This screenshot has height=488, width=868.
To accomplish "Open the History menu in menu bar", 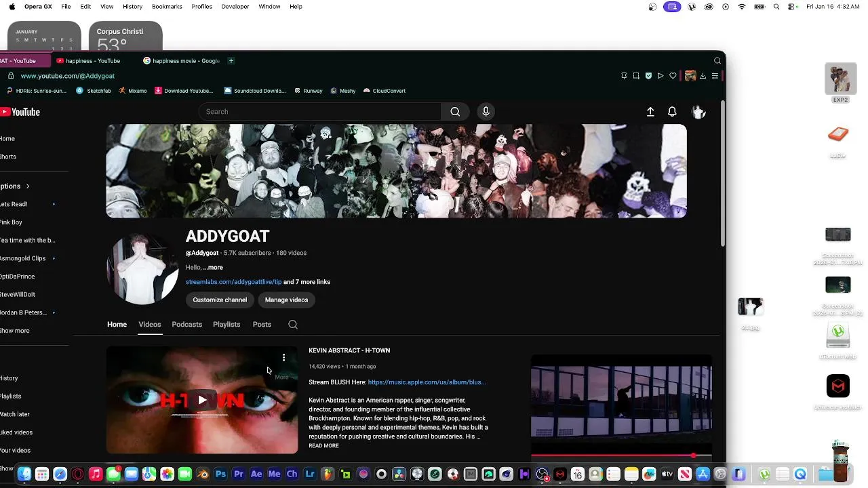I will coord(132,7).
